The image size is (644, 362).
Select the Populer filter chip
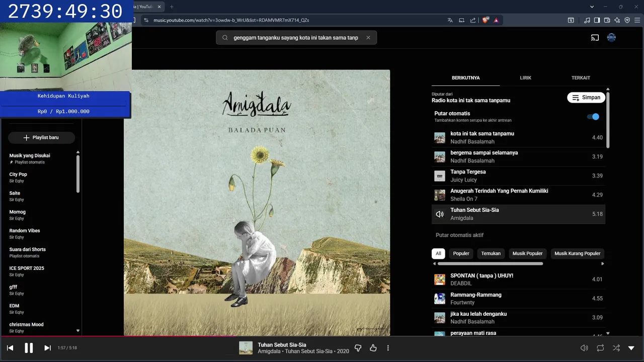coord(461,253)
